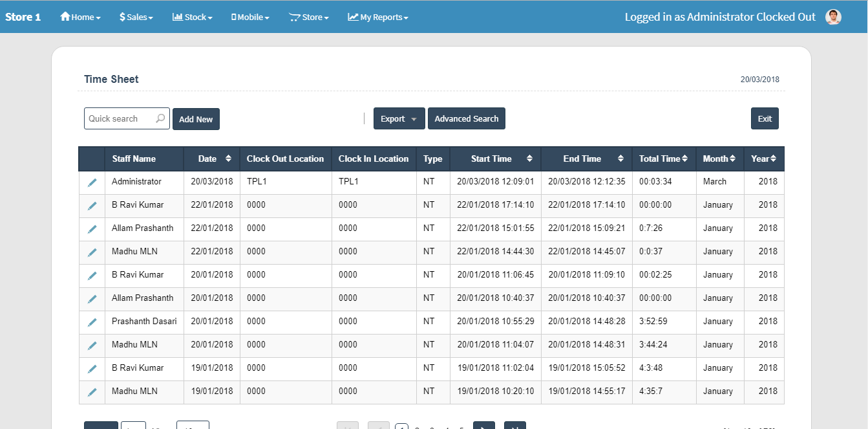Sort table by Start Time
This screenshot has height=429, width=868.
pos(529,159)
